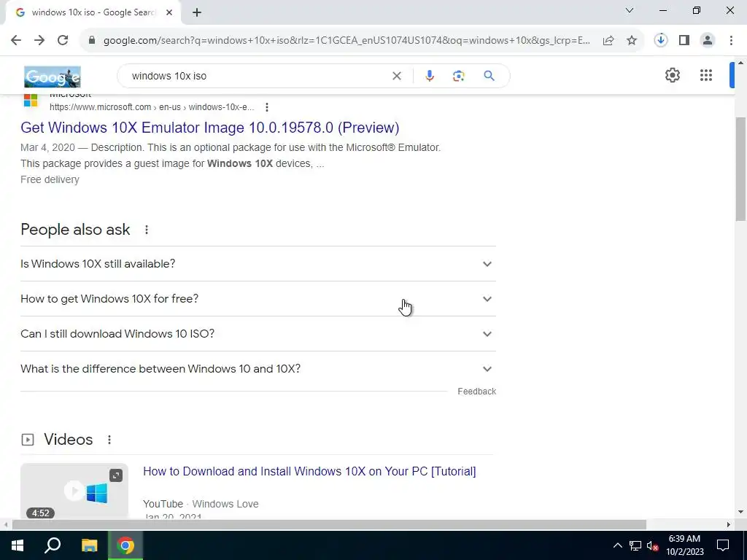Bookmark this tab with star icon
The height and width of the screenshot is (560, 747).
pyautogui.click(x=632, y=41)
